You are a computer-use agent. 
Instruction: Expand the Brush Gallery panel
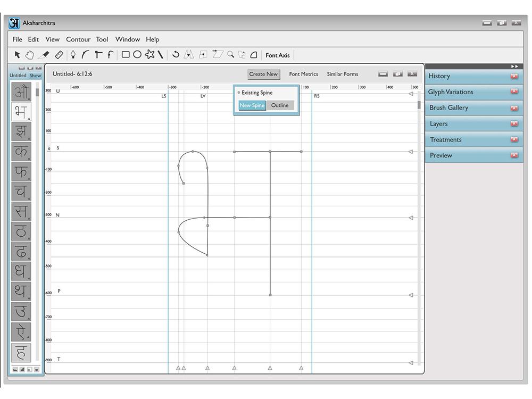pyautogui.click(x=448, y=108)
